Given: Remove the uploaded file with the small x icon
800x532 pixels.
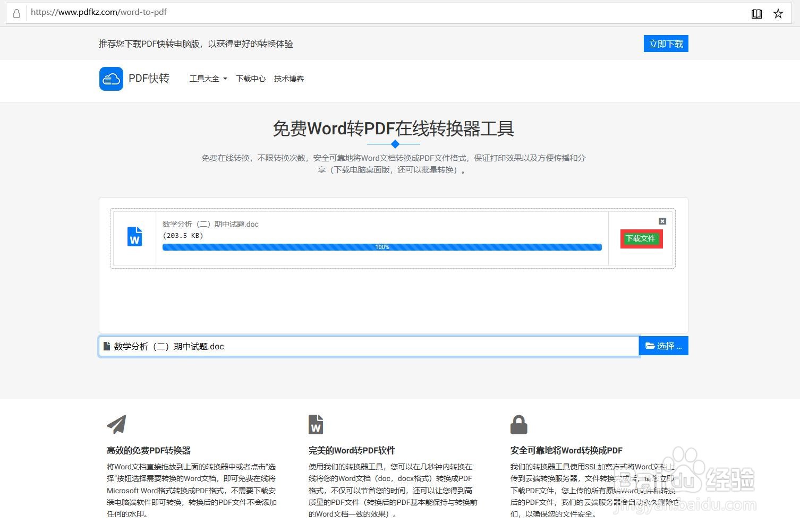Looking at the screenshot, I should pyautogui.click(x=662, y=221).
